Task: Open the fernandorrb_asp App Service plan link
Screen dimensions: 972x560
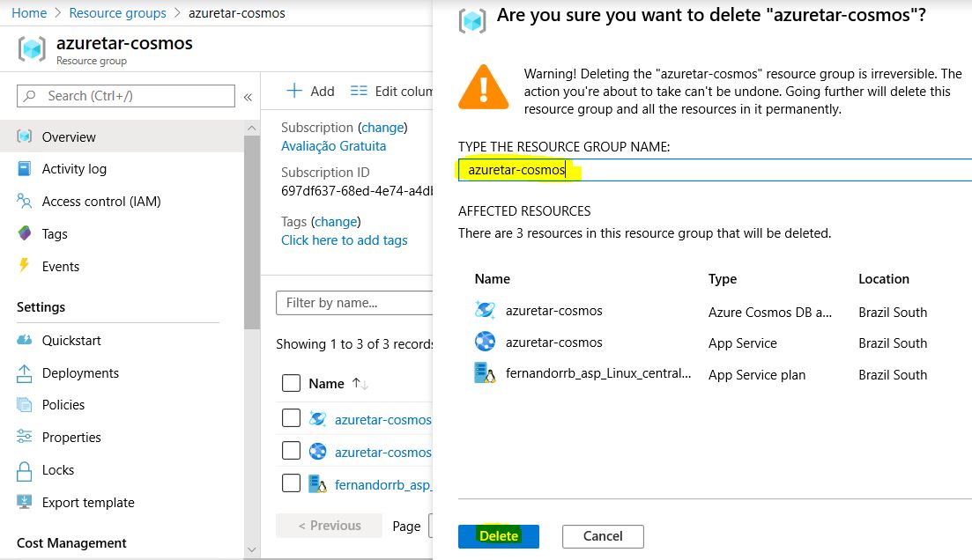Action: pos(383,485)
